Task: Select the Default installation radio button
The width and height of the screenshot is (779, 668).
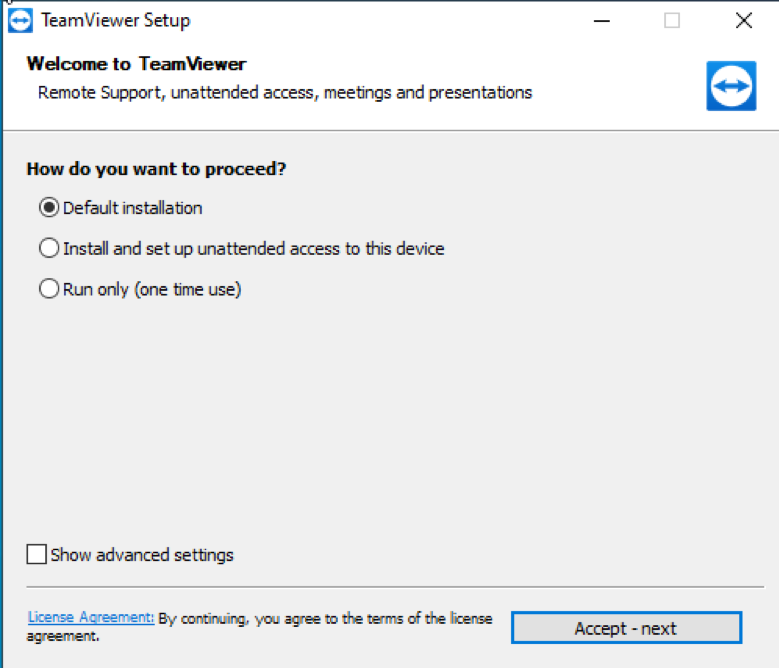Action: 49,208
